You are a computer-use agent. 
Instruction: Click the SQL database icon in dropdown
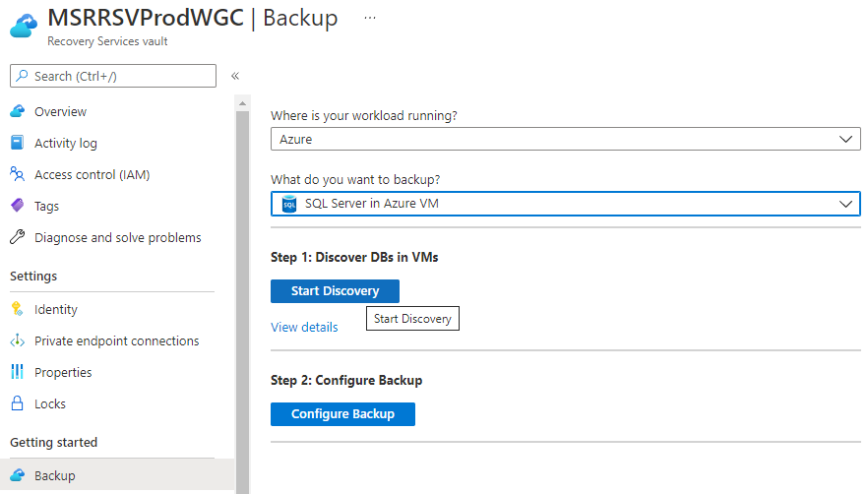(289, 204)
